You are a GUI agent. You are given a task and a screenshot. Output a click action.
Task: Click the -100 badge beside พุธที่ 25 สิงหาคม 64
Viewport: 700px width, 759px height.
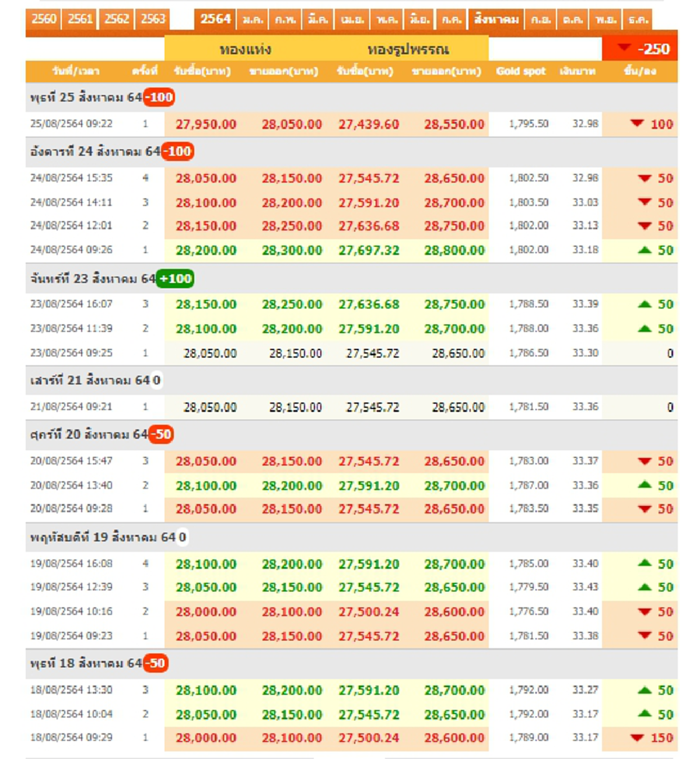click(x=159, y=97)
